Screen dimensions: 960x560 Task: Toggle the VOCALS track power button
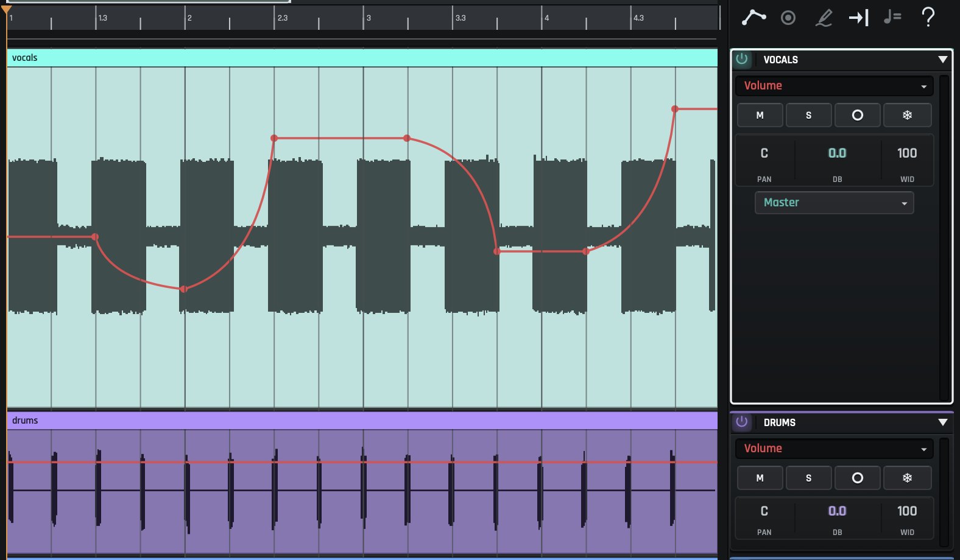[741, 59]
